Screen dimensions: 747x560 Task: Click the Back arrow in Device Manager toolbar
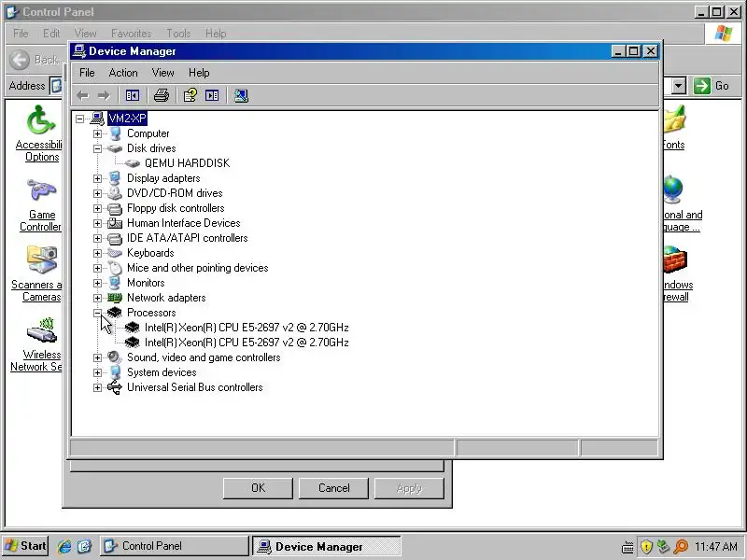tap(83, 96)
